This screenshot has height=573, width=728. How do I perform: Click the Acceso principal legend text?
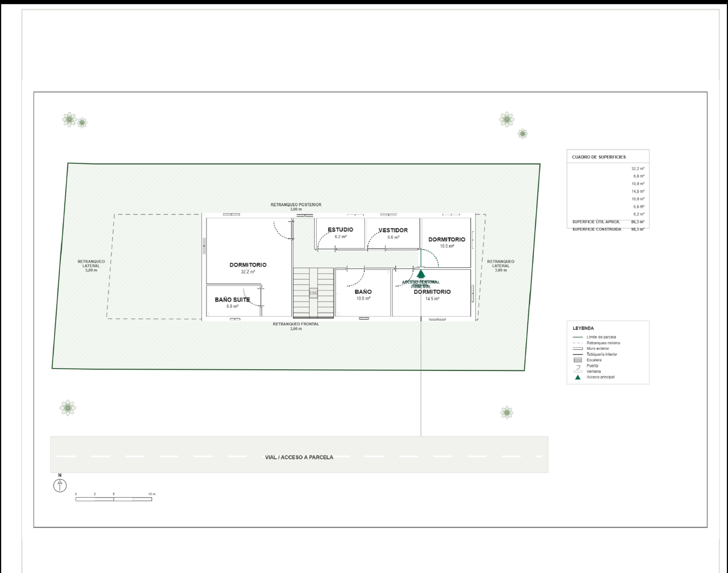[601, 377]
